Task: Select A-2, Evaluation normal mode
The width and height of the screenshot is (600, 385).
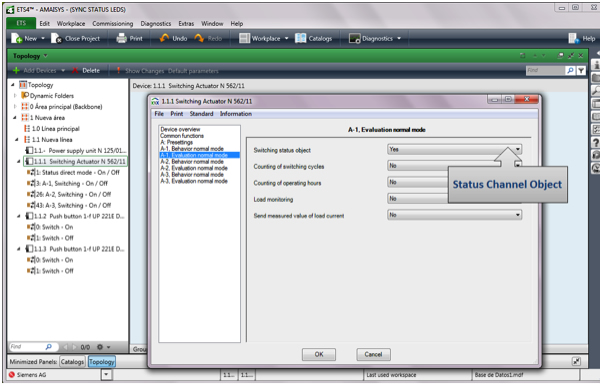Action: coord(194,168)
